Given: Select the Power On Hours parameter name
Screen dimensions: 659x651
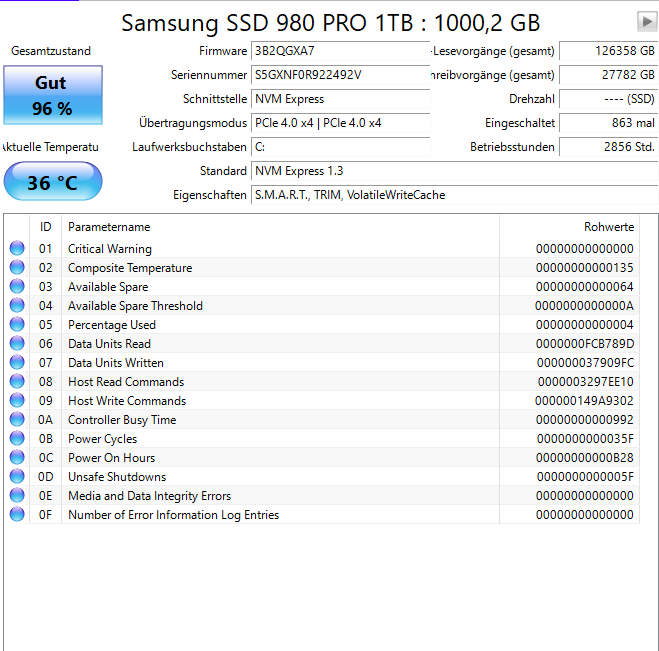Looking at the screenshot, I should click(x=111, y=458).
